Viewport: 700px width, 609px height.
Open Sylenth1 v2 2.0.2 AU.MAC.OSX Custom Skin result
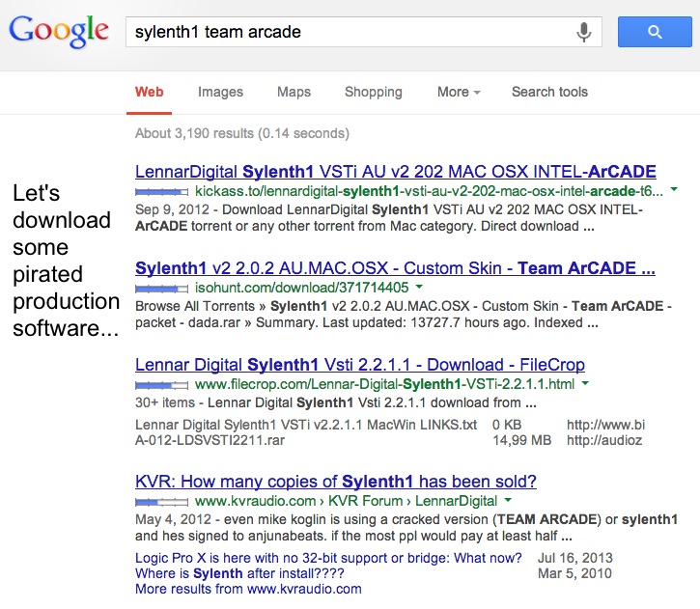click(395, 267)
